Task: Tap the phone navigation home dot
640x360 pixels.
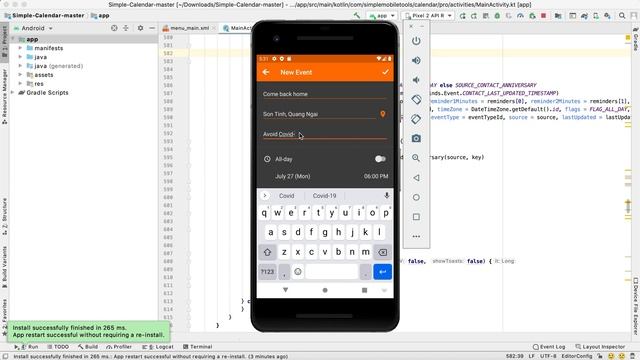Action: [325, 290]
